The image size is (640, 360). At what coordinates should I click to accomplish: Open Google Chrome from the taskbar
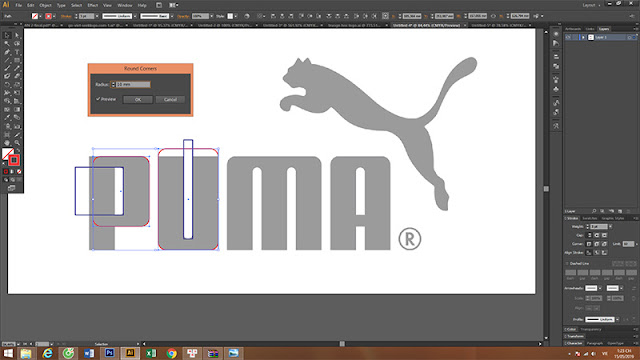point(172,353)
